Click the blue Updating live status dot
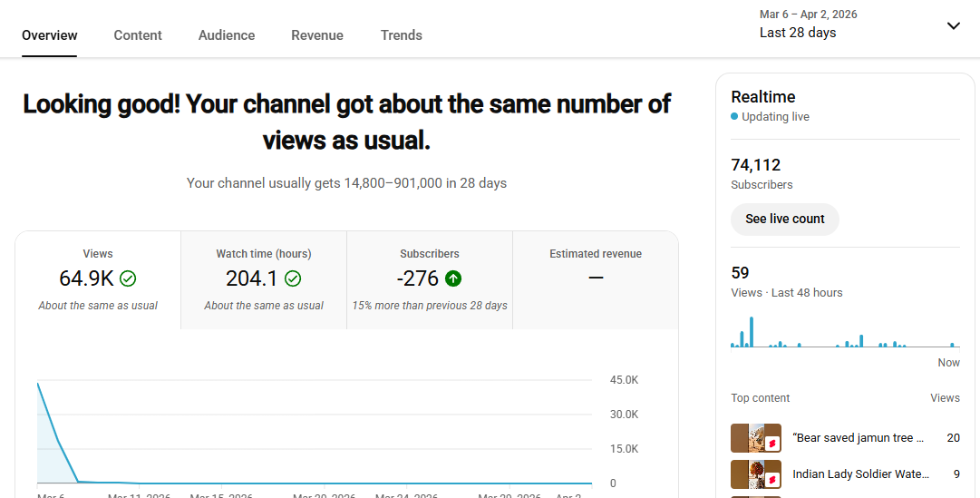980x498 pixels. point(734,117)
